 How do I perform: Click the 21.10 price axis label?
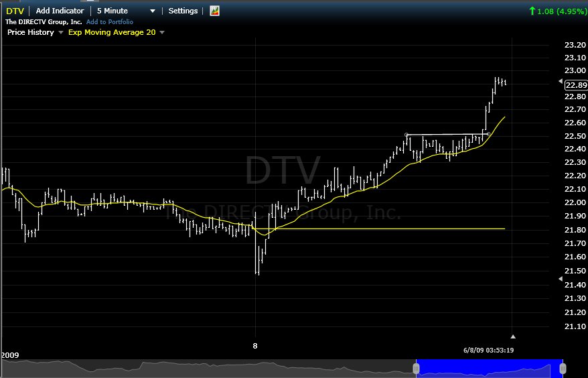575,326
